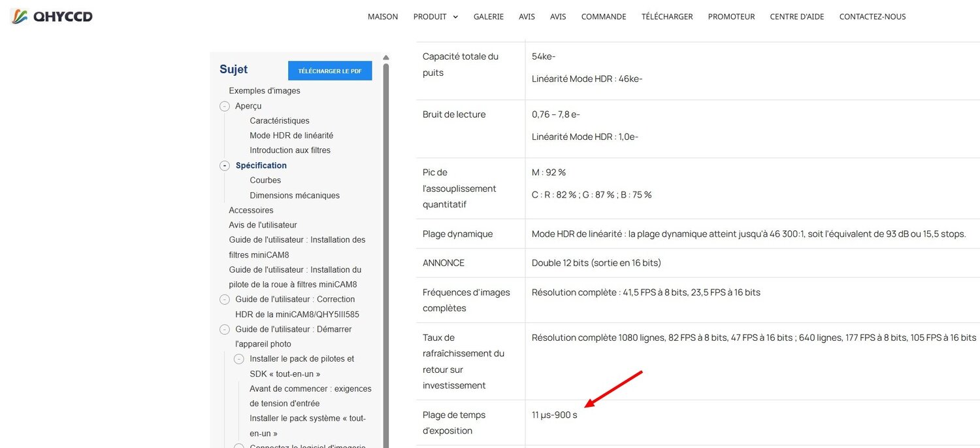
Task: Collapse the Spécification section toggle
Action: tap(225, 165)
